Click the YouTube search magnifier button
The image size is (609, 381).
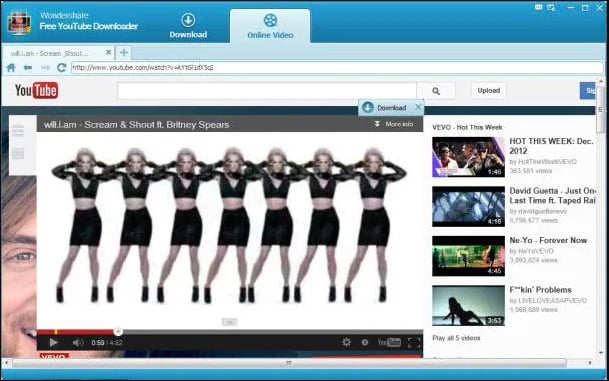tap(436, 91)
